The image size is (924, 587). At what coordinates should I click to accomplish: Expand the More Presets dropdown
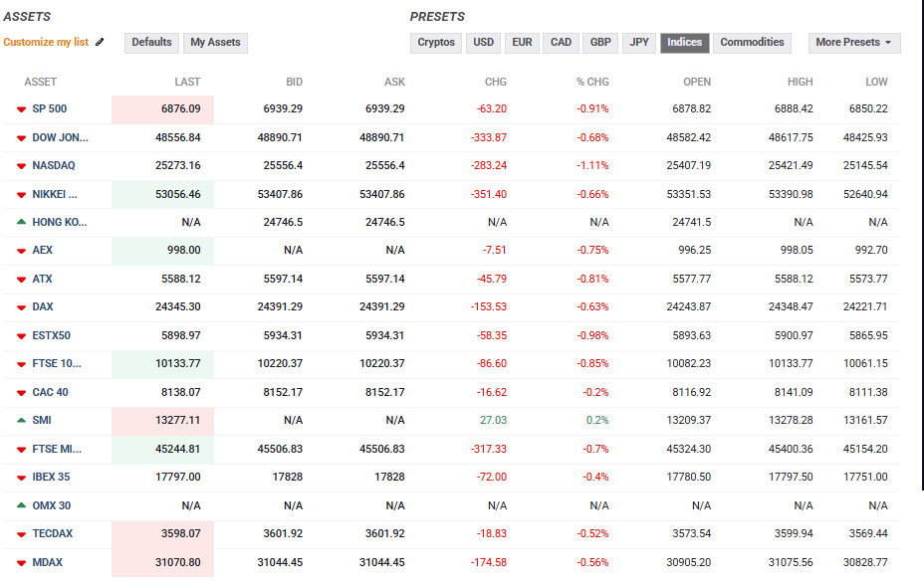[854, 43]
